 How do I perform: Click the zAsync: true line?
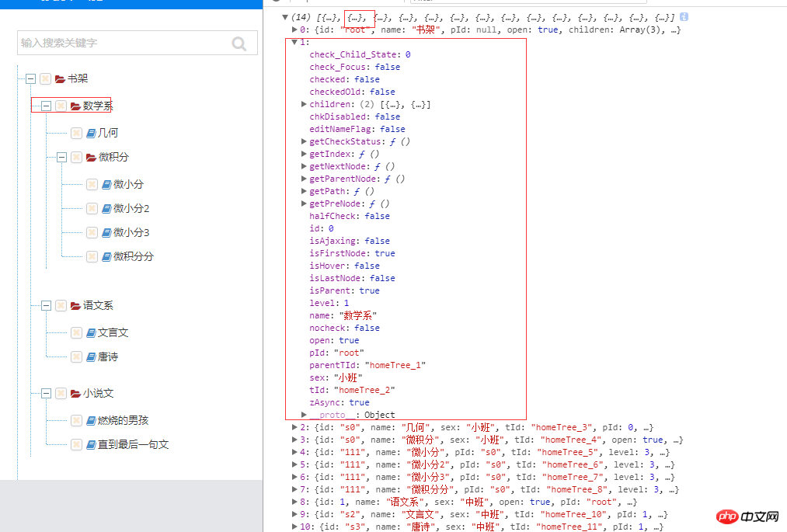pos(340,402)
